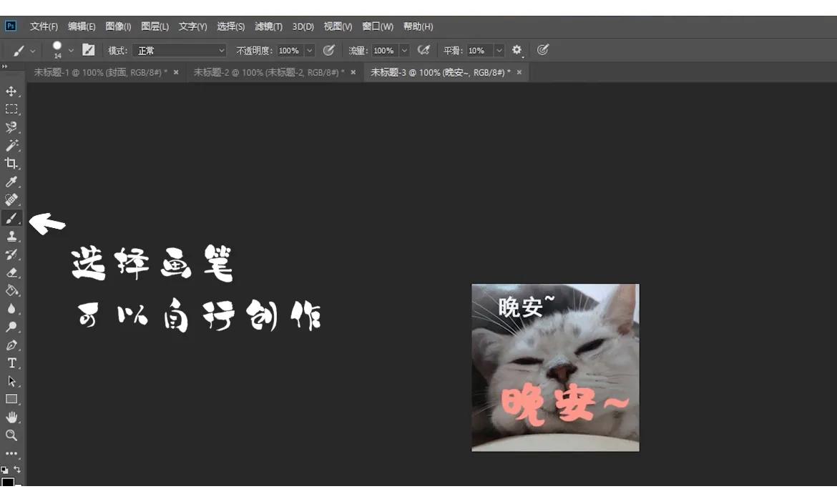Open the brush smoothing options gear
The width and height of the screenshot is (837, 504).
click(x=517, y=50)
